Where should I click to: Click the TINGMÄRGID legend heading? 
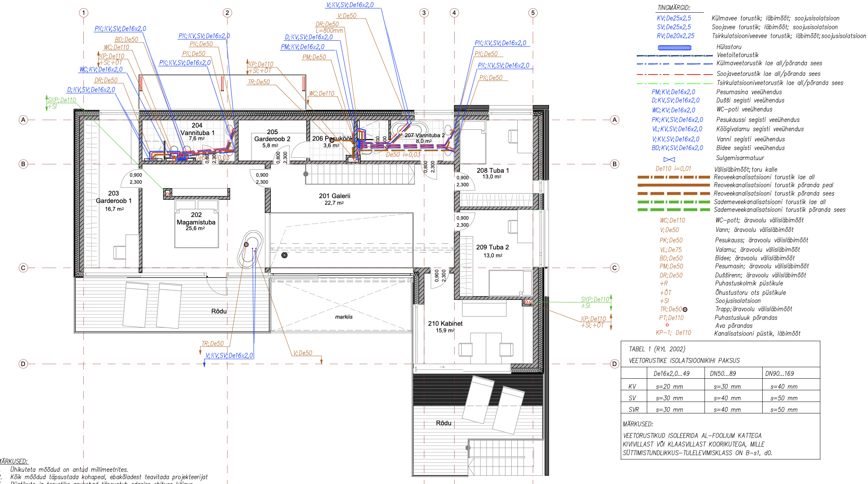tap(674, 8)
